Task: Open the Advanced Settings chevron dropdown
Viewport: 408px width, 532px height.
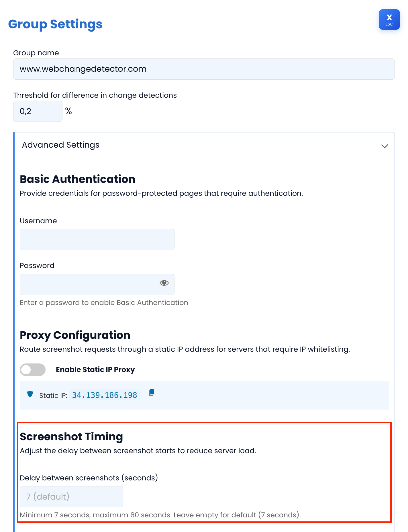Action: coord(385,146)
